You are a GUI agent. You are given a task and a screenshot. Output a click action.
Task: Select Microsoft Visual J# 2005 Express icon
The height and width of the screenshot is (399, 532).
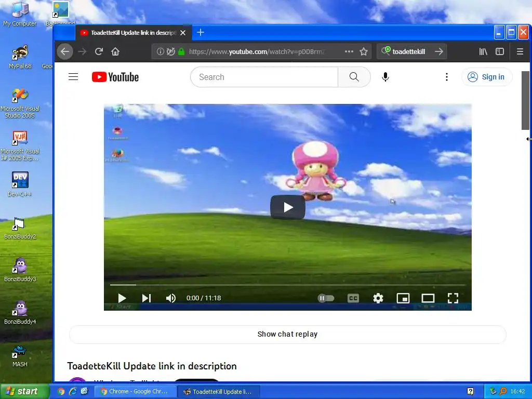20,146
